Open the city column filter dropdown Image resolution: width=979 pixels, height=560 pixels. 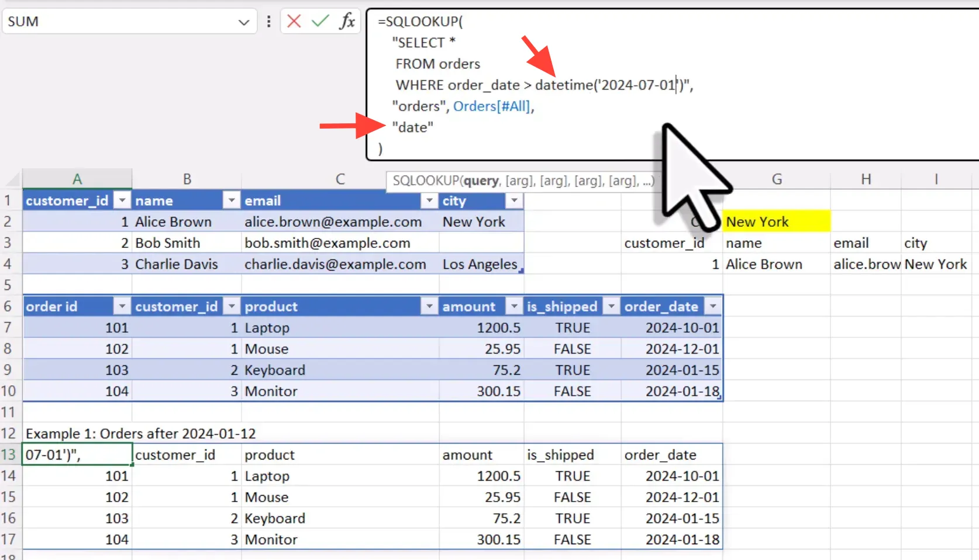click(513, 201)
